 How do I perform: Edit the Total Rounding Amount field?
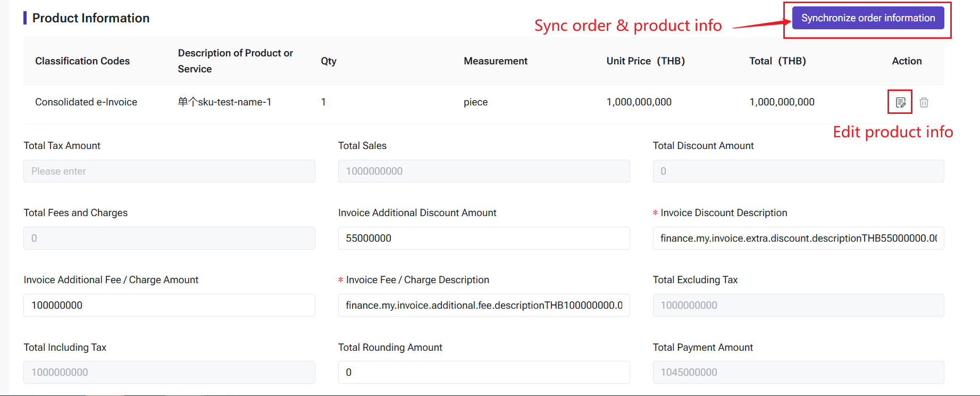click(x=483, y=373)
